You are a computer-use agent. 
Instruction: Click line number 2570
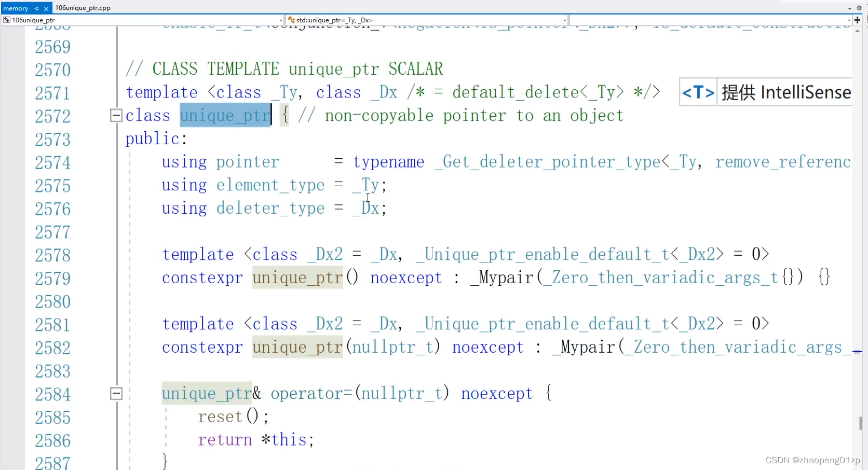(52, 70)
